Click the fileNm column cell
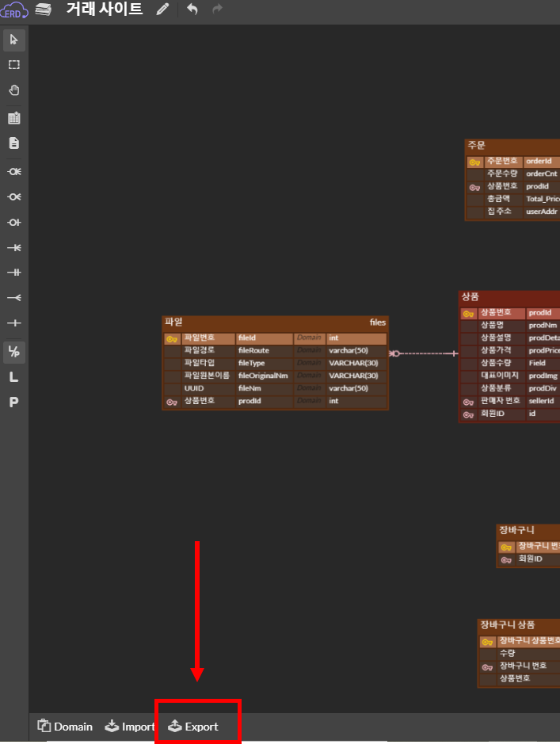The image size is (560, 744). [x=264, y=388]
